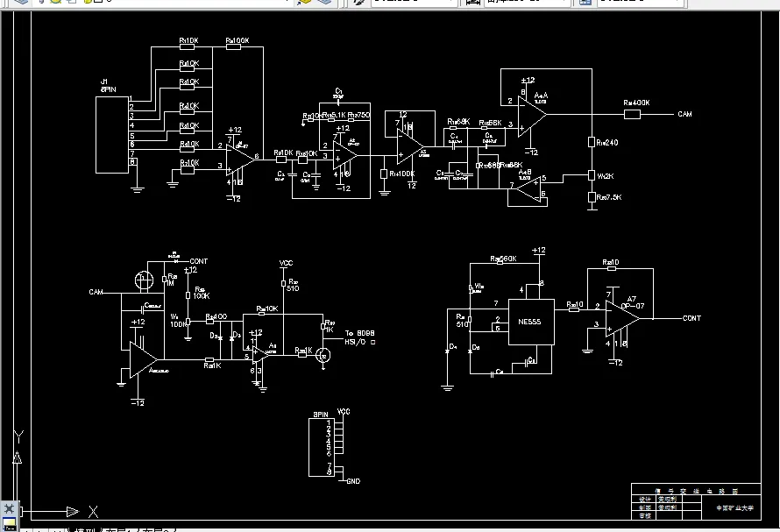Viewport: 780px width, 532px height.
Task: Click the CAM output label beside the 400K resistor
Action: point(685,114)
